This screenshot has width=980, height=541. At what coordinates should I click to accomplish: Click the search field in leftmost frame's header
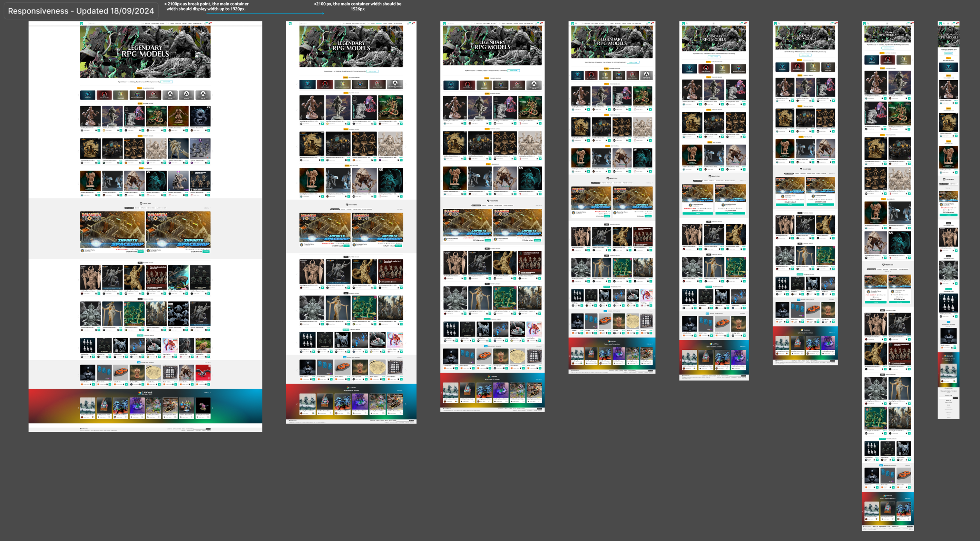click(x=114, y=24)
